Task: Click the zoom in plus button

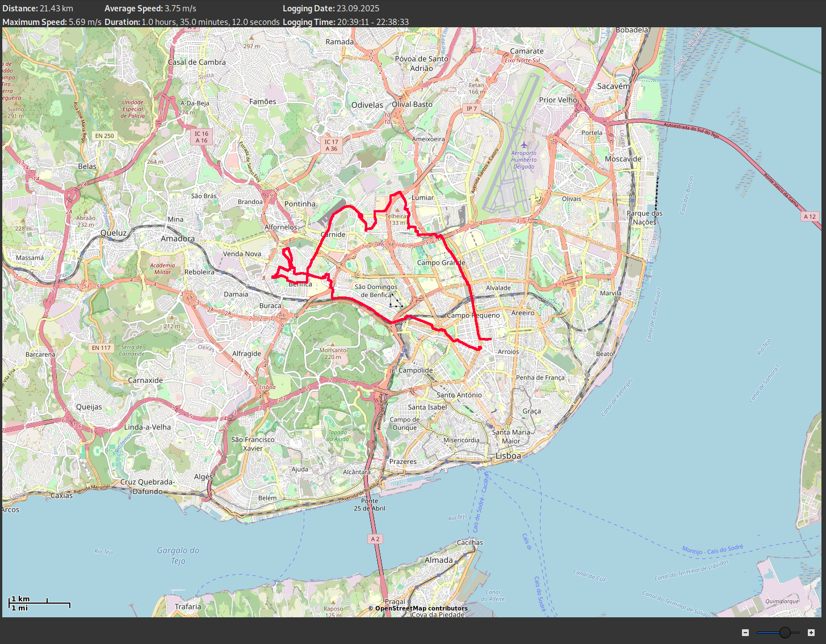Action: click(811, 633)
